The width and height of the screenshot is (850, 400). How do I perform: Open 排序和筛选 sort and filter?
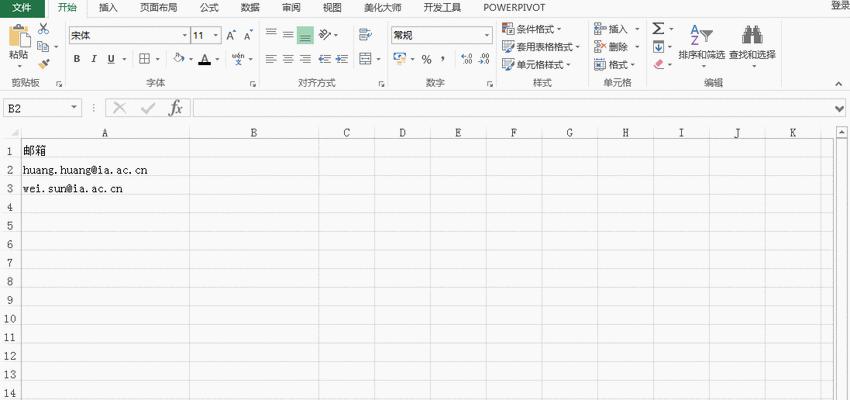pos(701,46)
